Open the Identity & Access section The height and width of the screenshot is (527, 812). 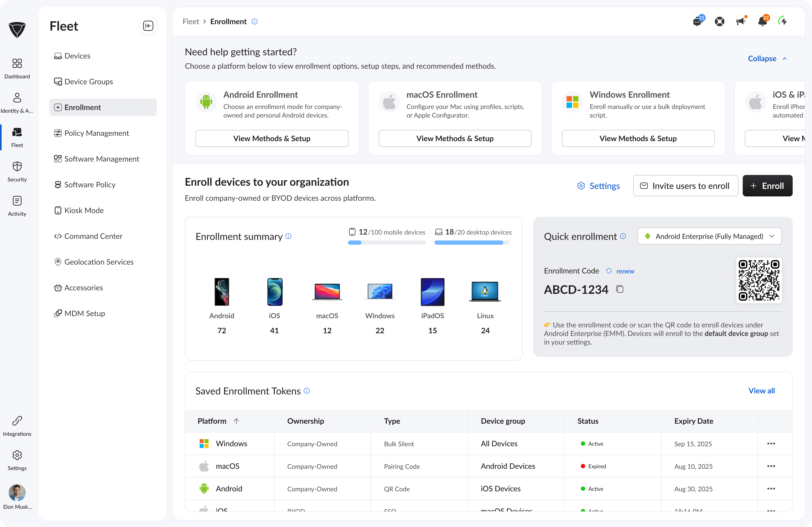pyautogui.click(x=17, y=103)
